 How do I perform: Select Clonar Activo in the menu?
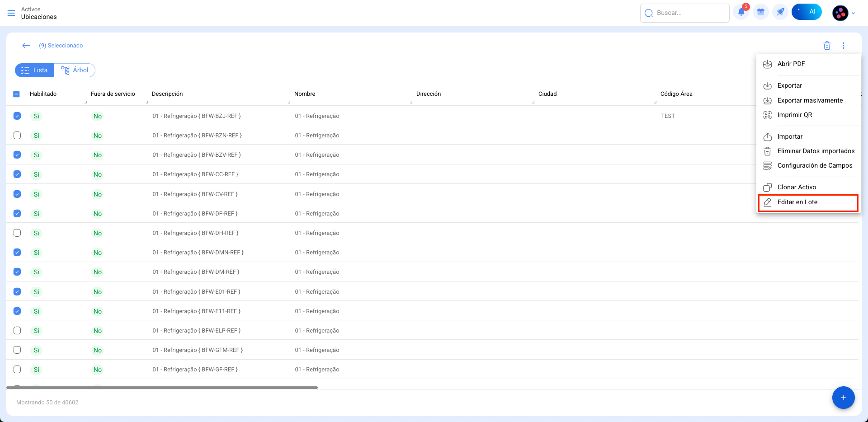[797, 187]
